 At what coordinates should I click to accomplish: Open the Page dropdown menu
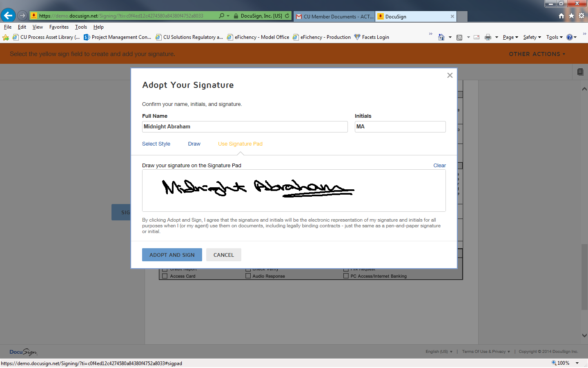[510, 37]
